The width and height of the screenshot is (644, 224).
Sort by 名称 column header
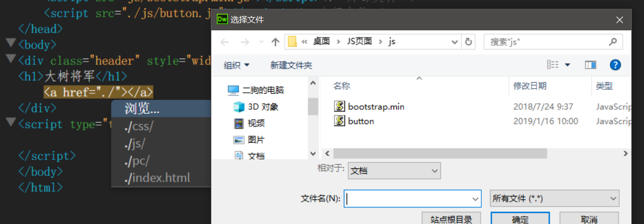point(342,86)
